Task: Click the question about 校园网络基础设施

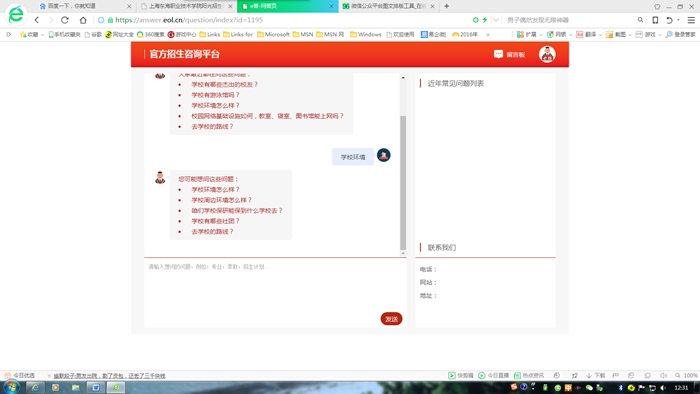Action: [268, 116]
